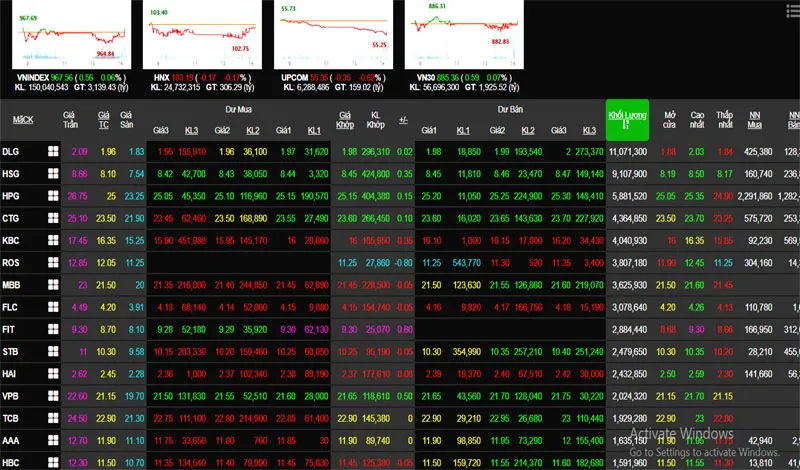Image resolution: width=800 pixels, height=470 pixels.
Task: Sort by the green Khối Lượng column
Action: 627,120
